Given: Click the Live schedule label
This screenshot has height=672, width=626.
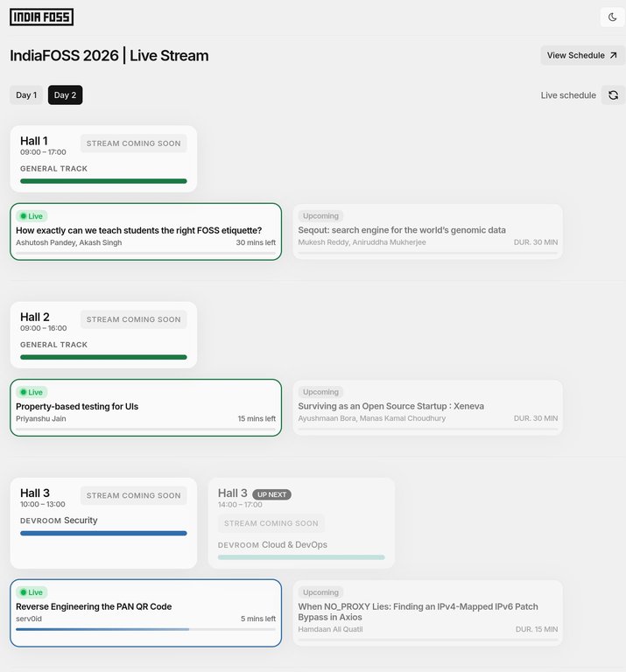Looking at the screenshot, I should [x=568, y=95].
